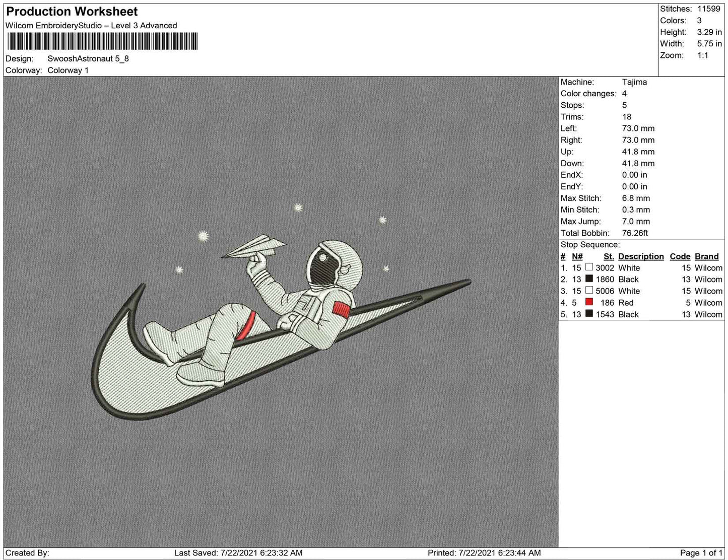Click the white swatch for thread 5006

coord(589,291)
